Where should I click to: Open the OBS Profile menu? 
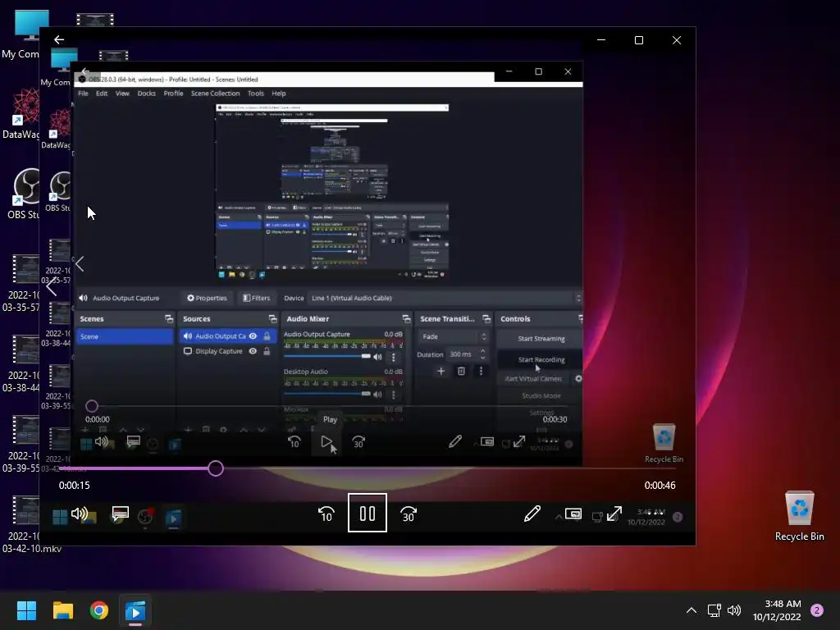[x=173, y=94]
